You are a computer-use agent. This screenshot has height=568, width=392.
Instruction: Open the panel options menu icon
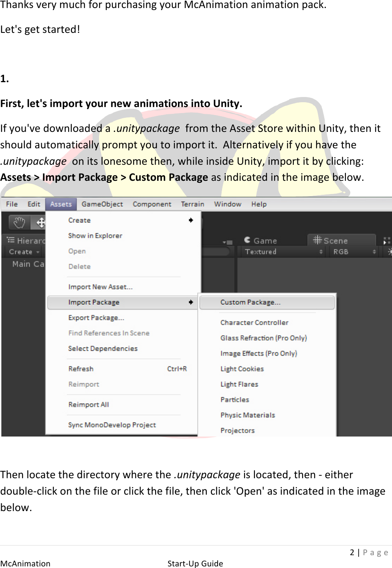[x=228, y=242]
